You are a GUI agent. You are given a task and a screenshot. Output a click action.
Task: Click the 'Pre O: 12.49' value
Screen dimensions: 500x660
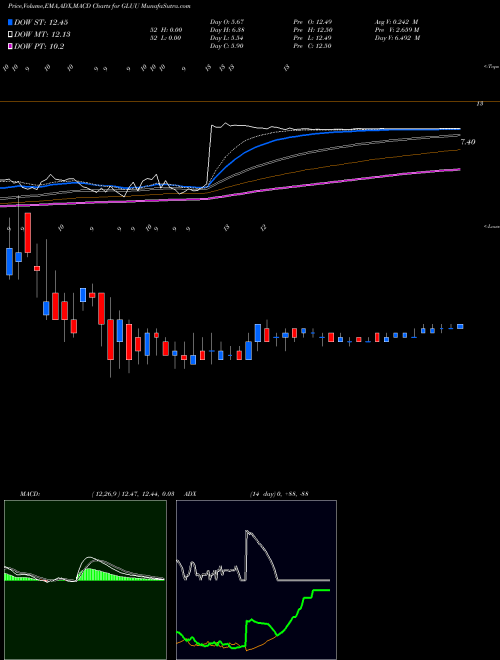click(313, 22)
